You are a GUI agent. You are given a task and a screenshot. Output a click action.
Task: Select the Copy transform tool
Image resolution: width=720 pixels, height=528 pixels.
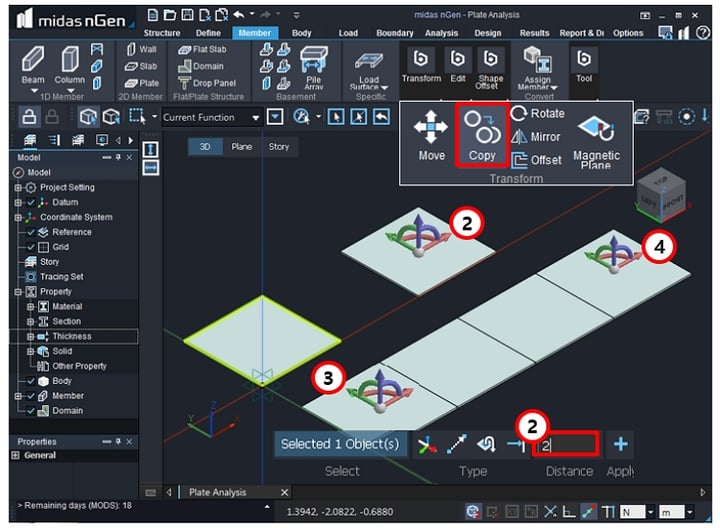point(482,135)
